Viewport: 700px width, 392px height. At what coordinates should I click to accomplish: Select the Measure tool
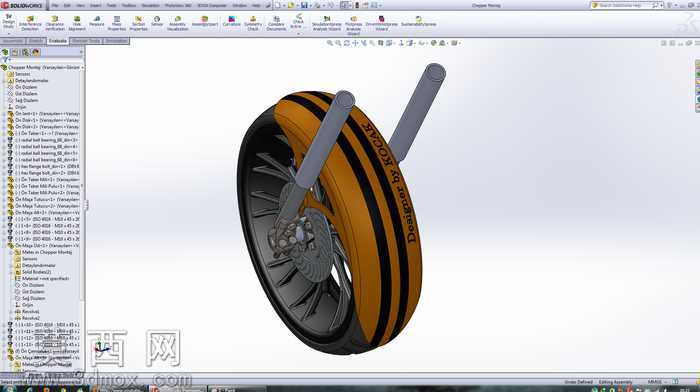click(x=97, y=21)
